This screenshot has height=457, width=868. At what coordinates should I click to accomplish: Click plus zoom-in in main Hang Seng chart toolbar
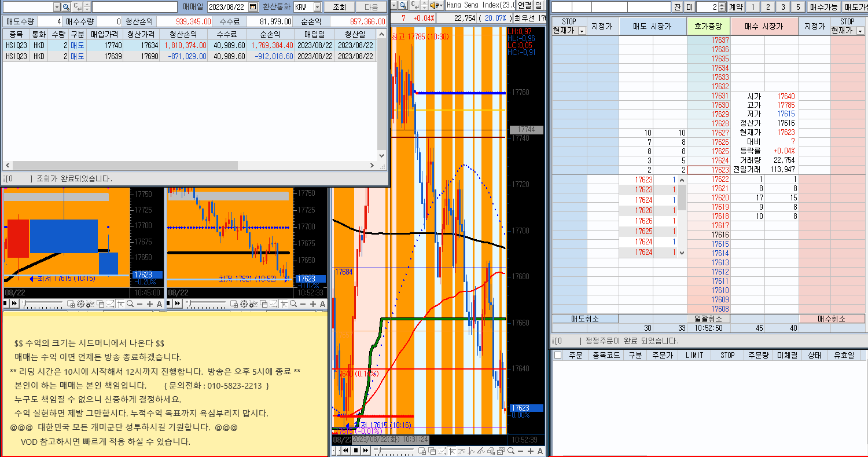click(x=531, y=450)
